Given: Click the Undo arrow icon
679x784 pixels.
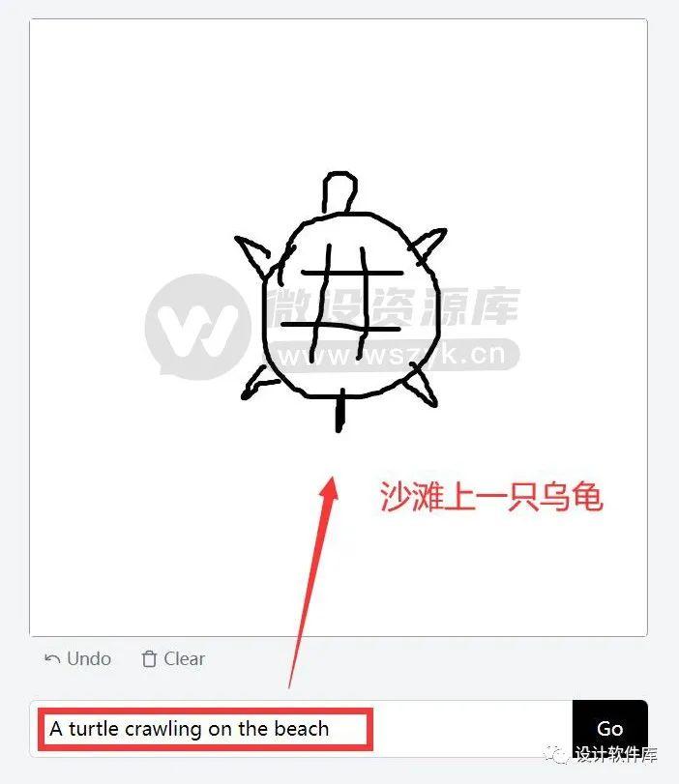Looking at the screenshot, I should pos(52,659).
